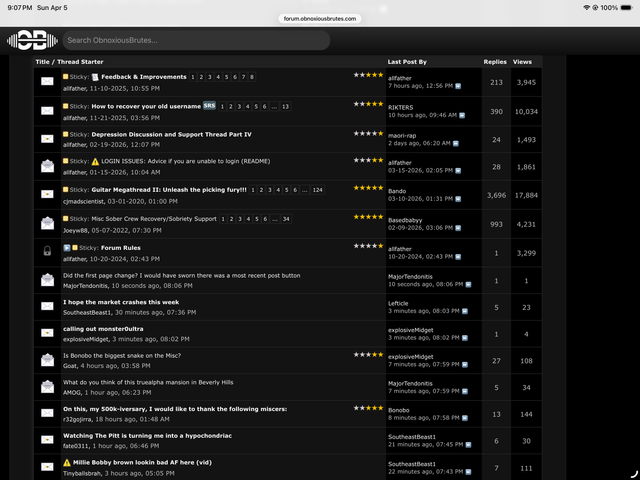Screen dimensions: 640x480
Task: Jump to page 124 of Guitar Megathread II
Action: [x=318, y=190]
